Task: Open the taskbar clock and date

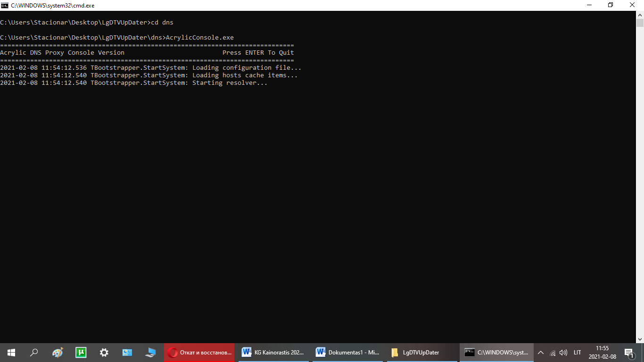Action: pyautogui.click(x=602, y=353)
